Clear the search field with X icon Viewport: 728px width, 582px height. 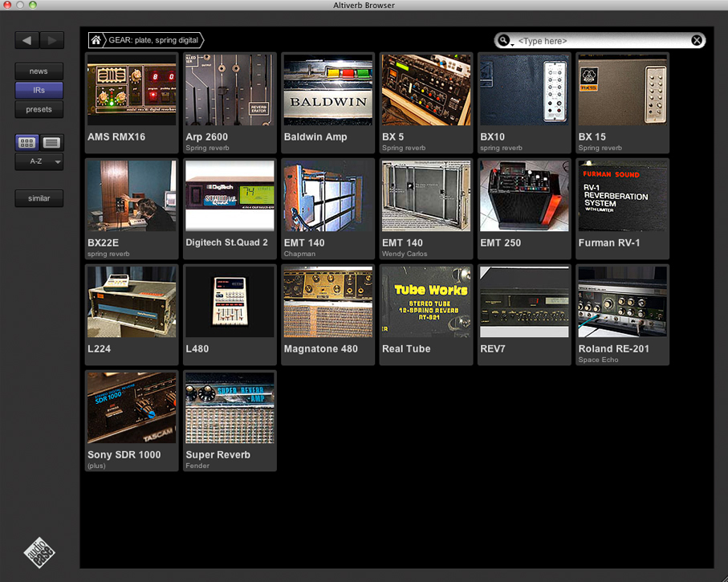697,40
